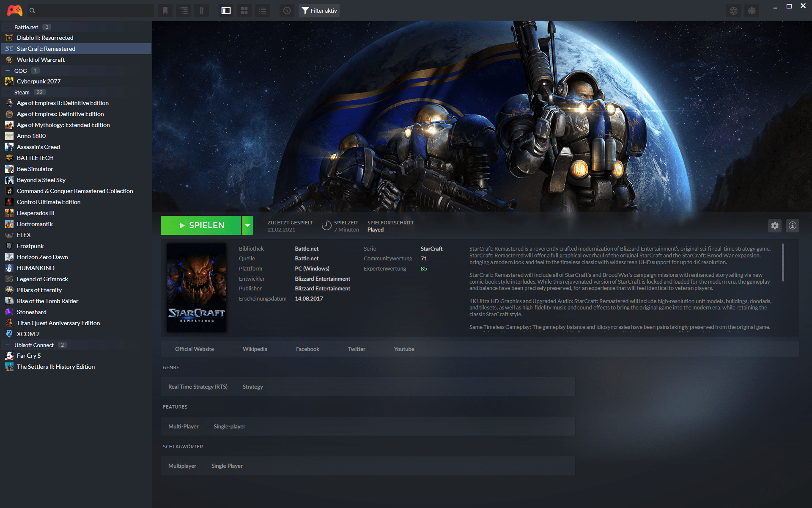Click the Dorfromantik game icon
Viewport: 812px width, 508px height.
pos(9,224)
